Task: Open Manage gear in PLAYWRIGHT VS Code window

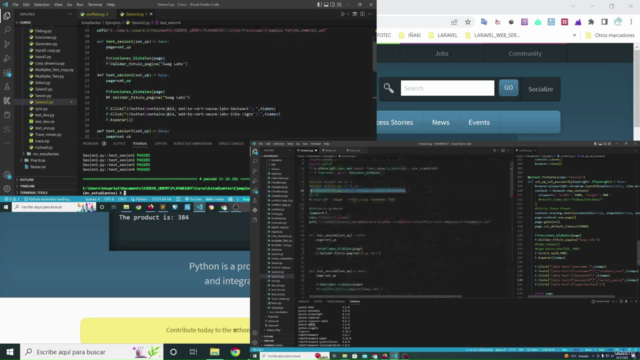Action: coord(255,342)
